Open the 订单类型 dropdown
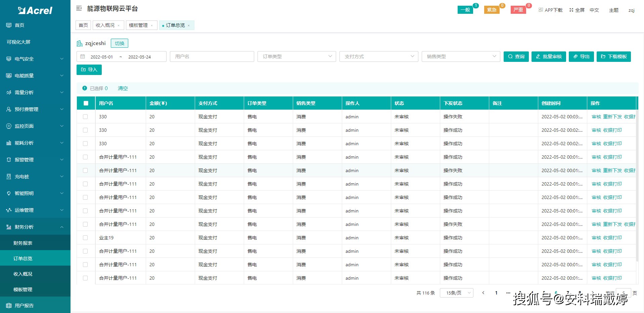Viewport: 644px width, 313px height. [296, 56]
